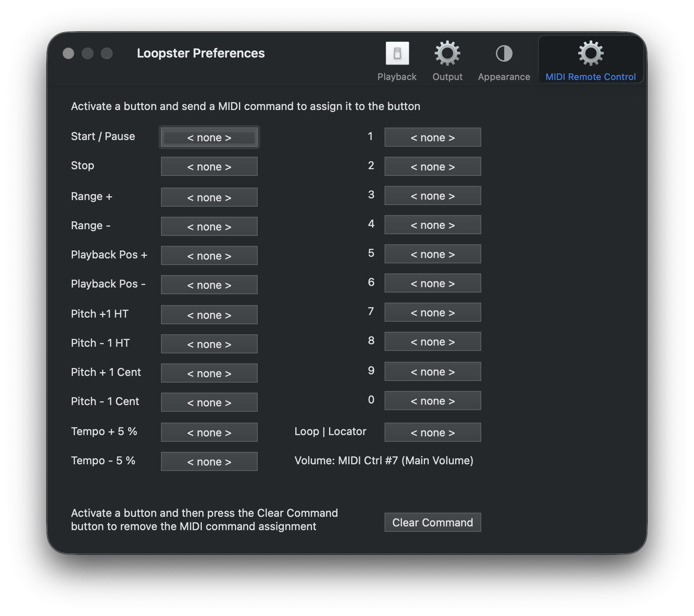This screenshot has width=694, height=616.
Task: Click 'Activate a button and send a MIDI command' instruction
Action: click(246, 106)
